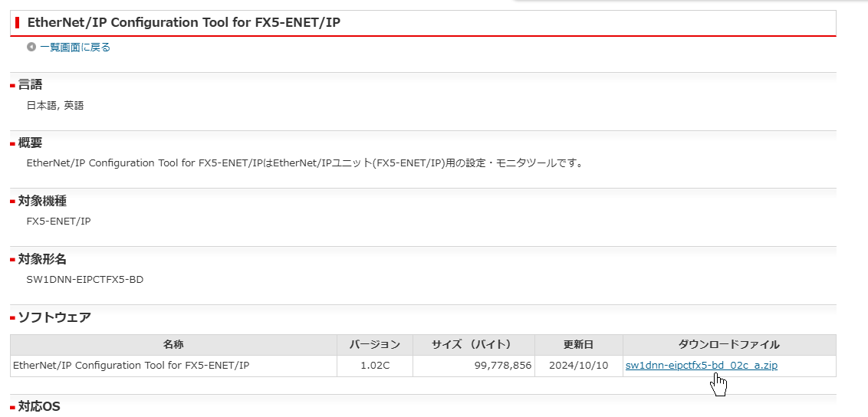Click the update date 2024/10/10
868x417 pixels.
pos(578,366)
